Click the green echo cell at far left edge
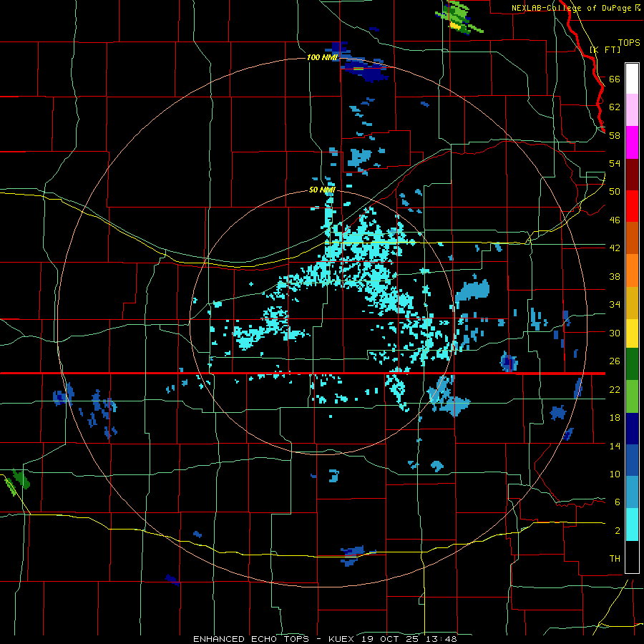This screenshot has height=644, width=644. click(17, 482)
